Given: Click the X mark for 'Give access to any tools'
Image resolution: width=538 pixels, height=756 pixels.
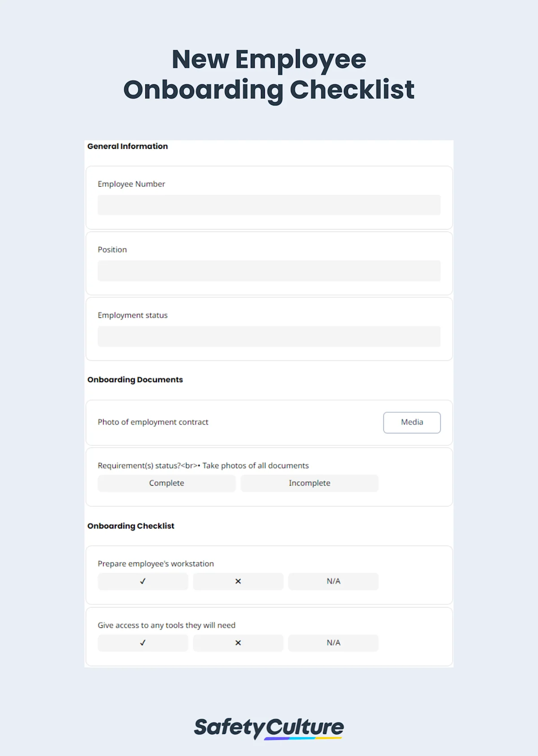Looking at the screenshot, I should tap(238, 643).
